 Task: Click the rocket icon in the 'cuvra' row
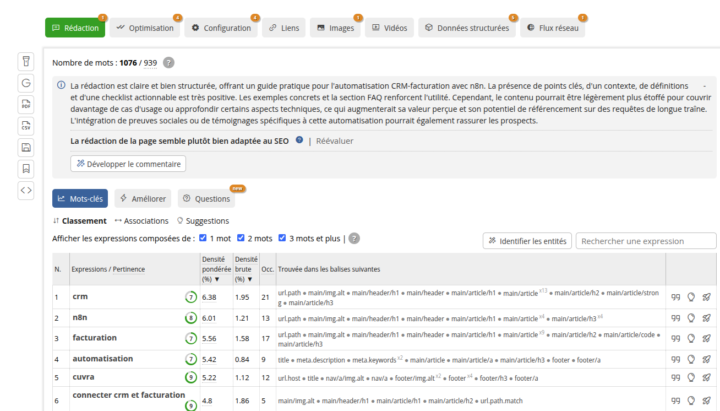[707, 377]
